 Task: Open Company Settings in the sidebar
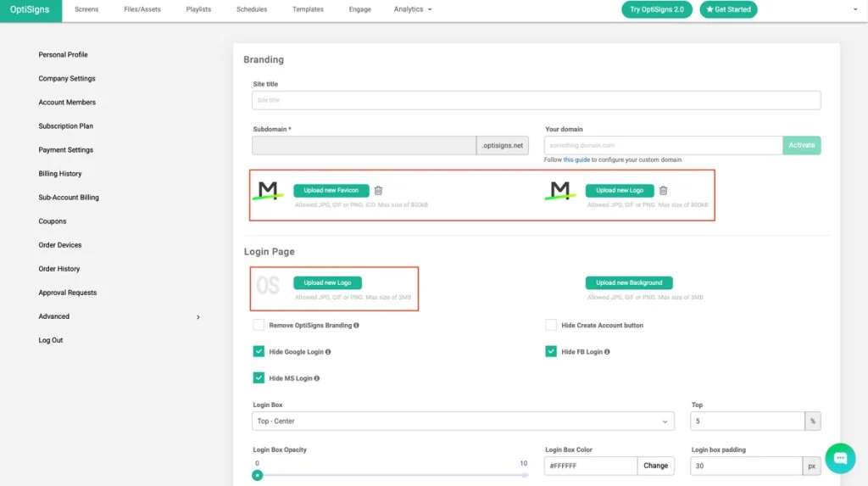pyautogui.click(x=67, y=79)
